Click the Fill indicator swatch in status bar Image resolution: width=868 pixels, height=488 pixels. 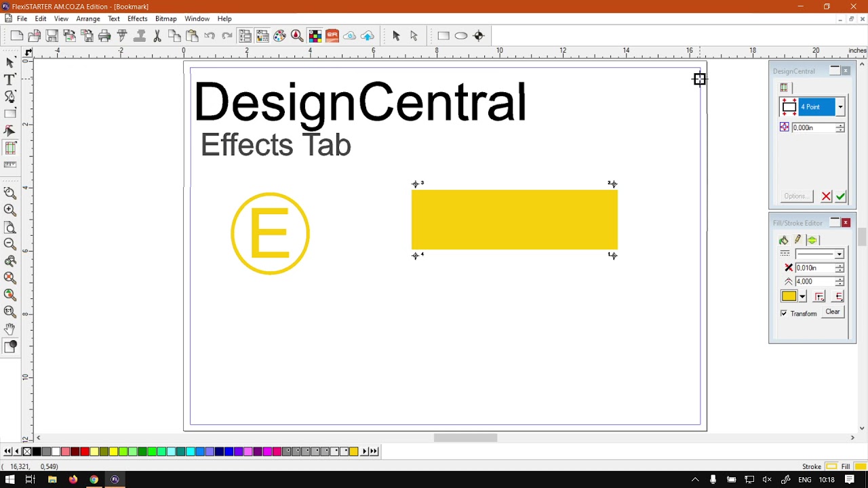pyautogui.click(x=859, y=466)
